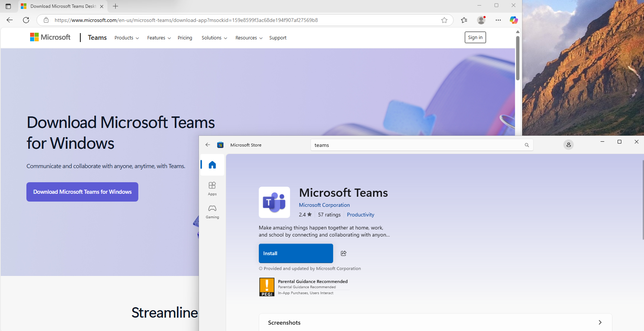The width and height of the screenshot is (644, 331).
Task: Click the Edge tab actions icon
Action: pos(8,6)
